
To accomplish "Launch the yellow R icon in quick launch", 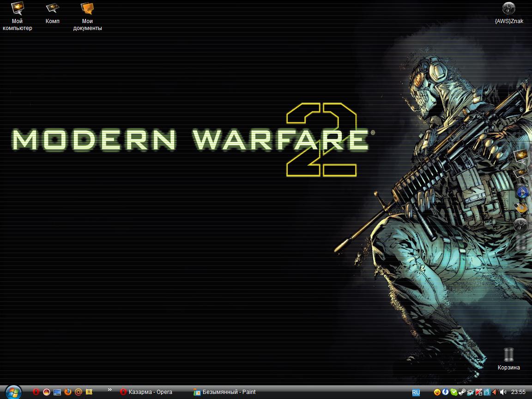I will click(x=89, y=392).
